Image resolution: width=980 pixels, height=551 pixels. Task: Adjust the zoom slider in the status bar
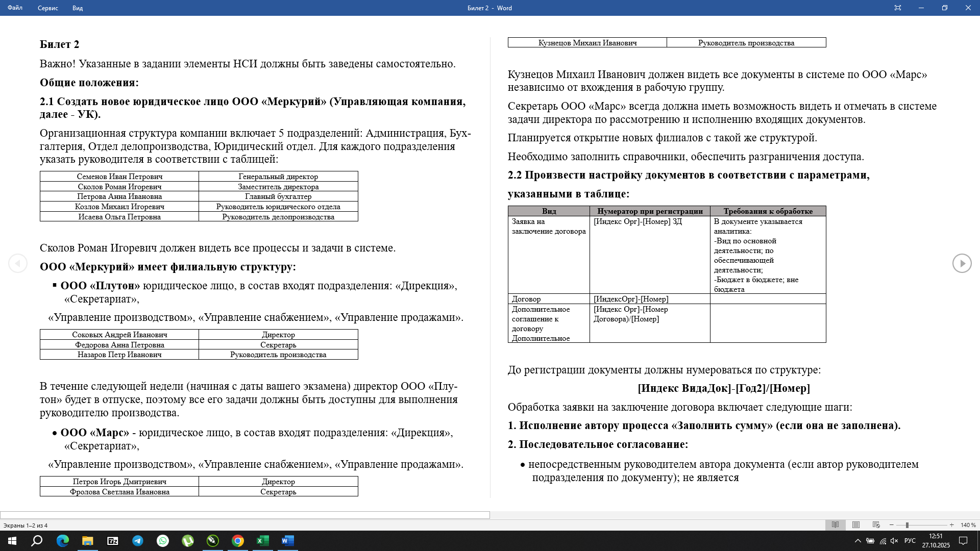907,524
